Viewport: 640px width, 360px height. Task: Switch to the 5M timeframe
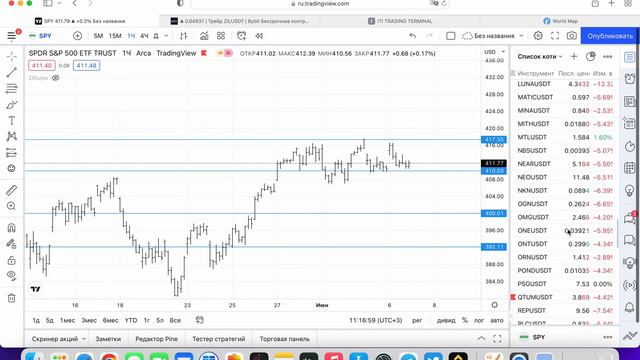[98, 36]
